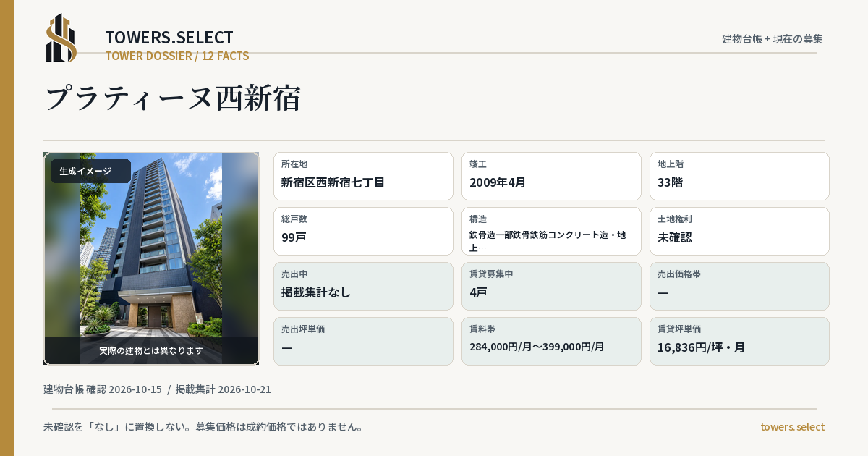Screen dimensions: 868x456
Task: Select the 総戸数 card showing 99戸
Action: (x=363, y=231)
